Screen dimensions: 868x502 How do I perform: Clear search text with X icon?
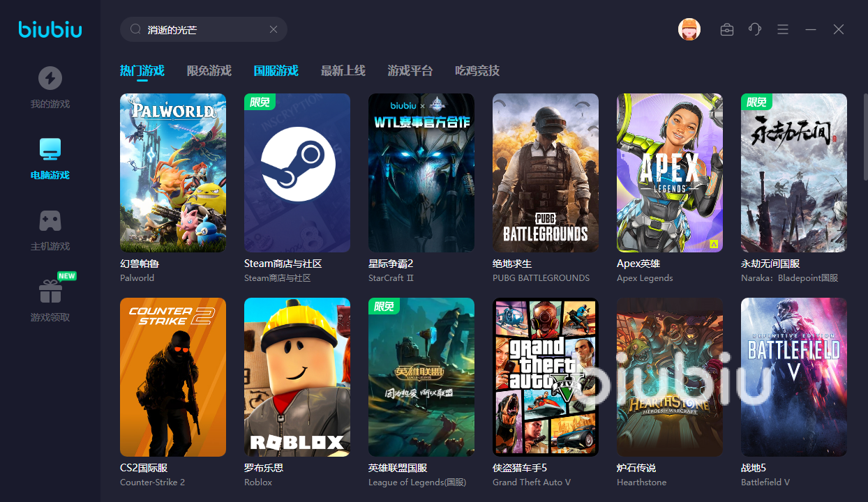point(274,29)
